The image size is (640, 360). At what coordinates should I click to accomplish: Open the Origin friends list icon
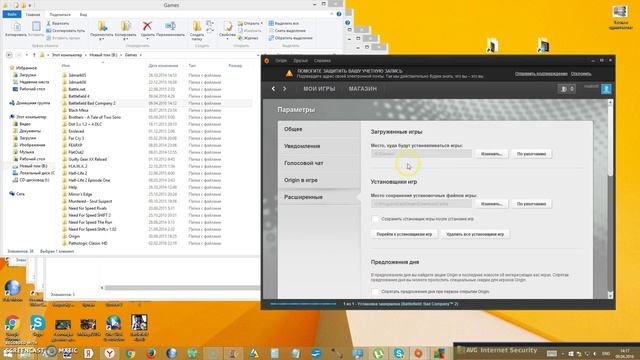click(x=567, y=89)
